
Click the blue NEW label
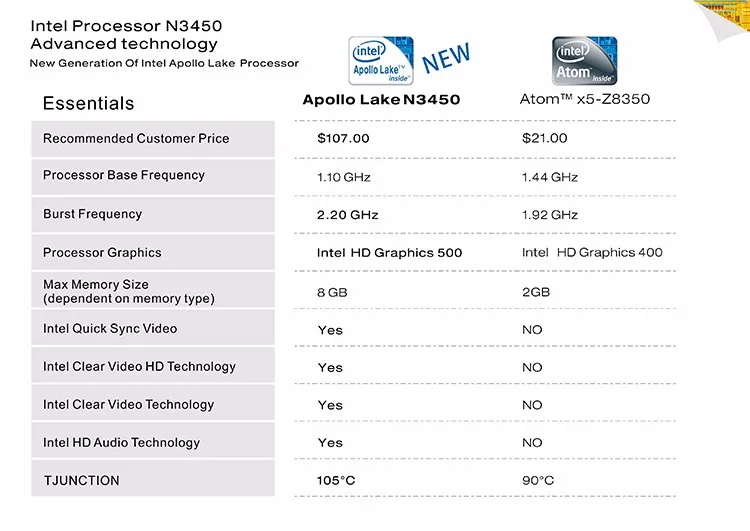coord(446,58)
